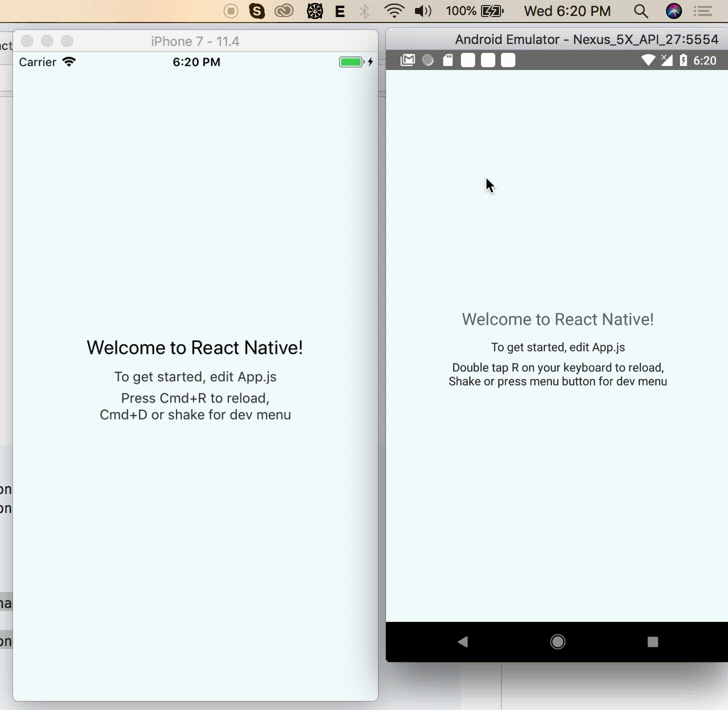Screen dimensions: 728x710
Task: Open Creative Cloud menu bar icon
Action: [x=284, y=11]
